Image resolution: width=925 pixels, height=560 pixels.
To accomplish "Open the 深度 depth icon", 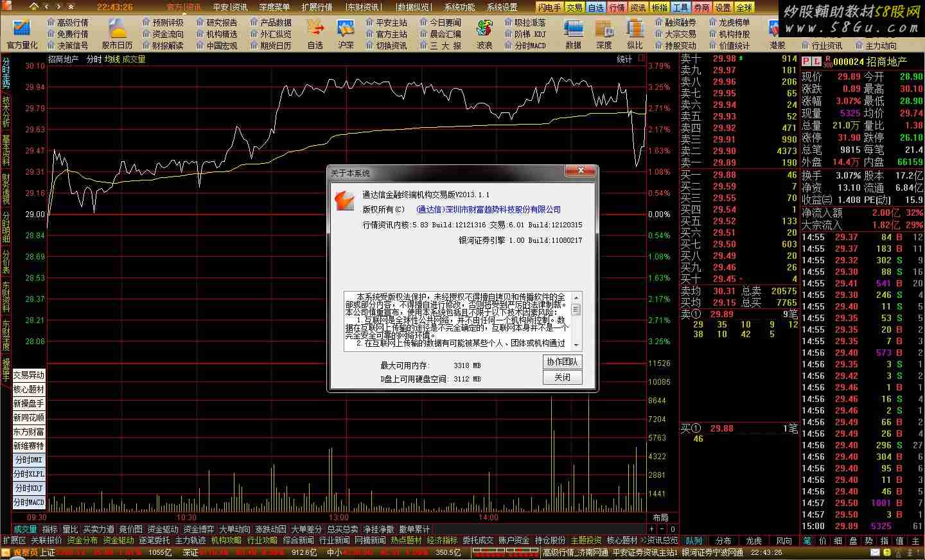I will click(604, 33).
